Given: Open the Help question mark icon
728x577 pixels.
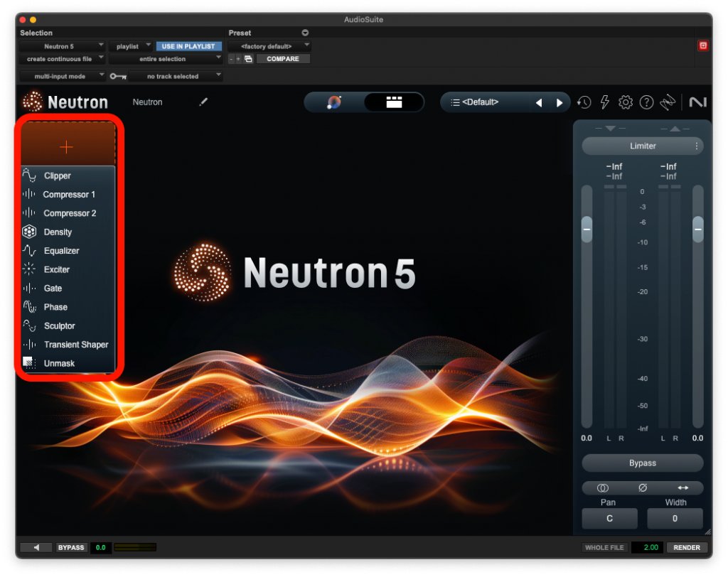Looking at the screenshot, I should point(646,102).
